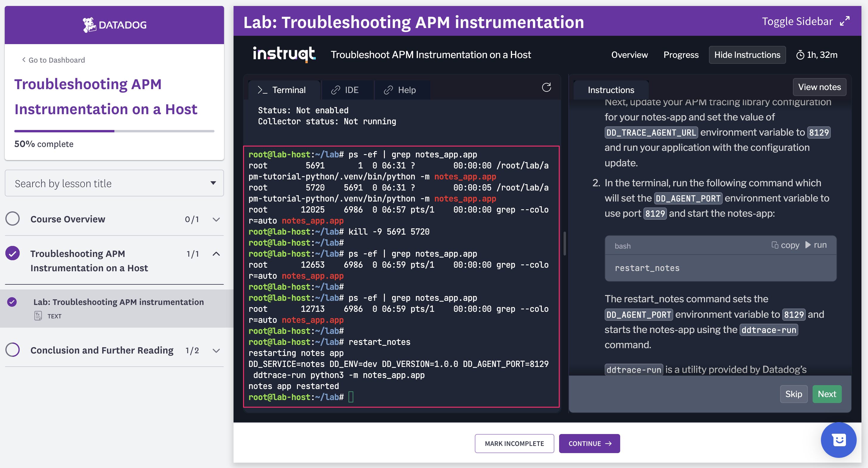
Task: Open the Progress menu item
Action: tap(681, 55)
